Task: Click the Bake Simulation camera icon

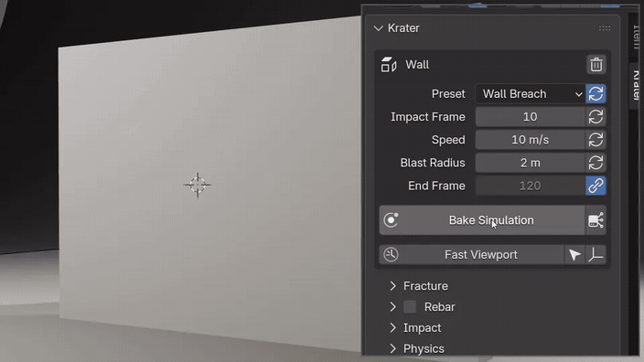Action: pos(391,220)
